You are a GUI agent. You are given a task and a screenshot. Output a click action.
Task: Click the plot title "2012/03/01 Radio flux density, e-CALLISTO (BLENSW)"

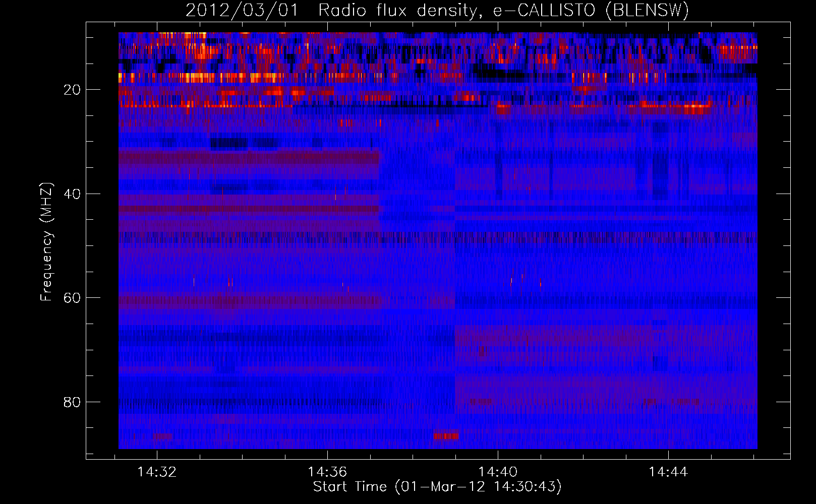click(x=437, y=10)
